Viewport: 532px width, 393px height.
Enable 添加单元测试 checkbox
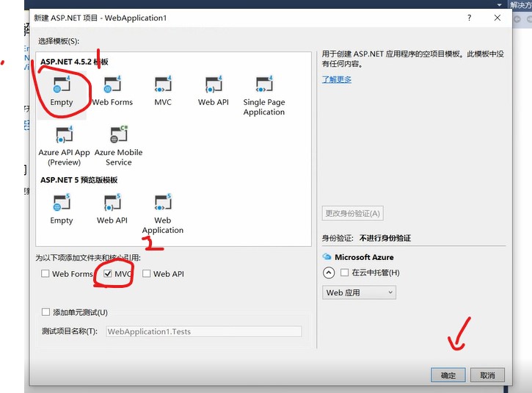pos(45,311)
